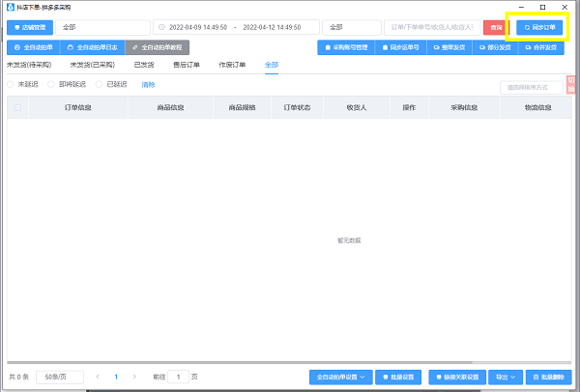
Task: Switch to the 售后订单 tab
Action: click(x=186, y=65)
